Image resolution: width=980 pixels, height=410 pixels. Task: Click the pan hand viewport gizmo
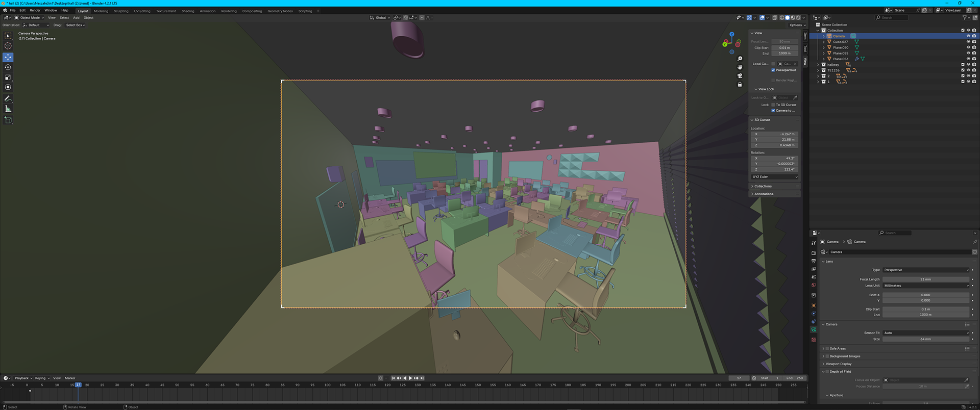[x=740, y=67]
